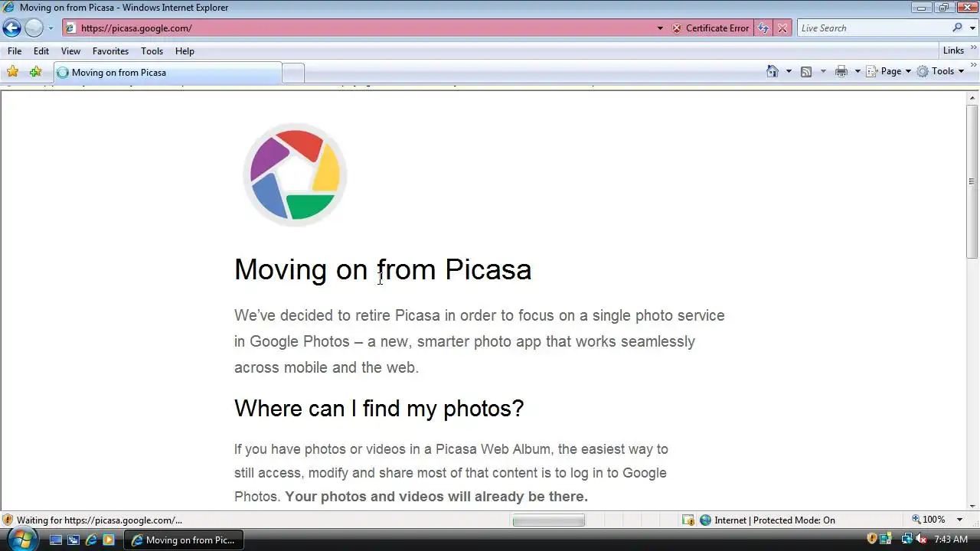The height and width of the screenshot is (551, 980).
Task: Print the page with the printer icon
Action: pyautogui.click(x=841, y=71)
